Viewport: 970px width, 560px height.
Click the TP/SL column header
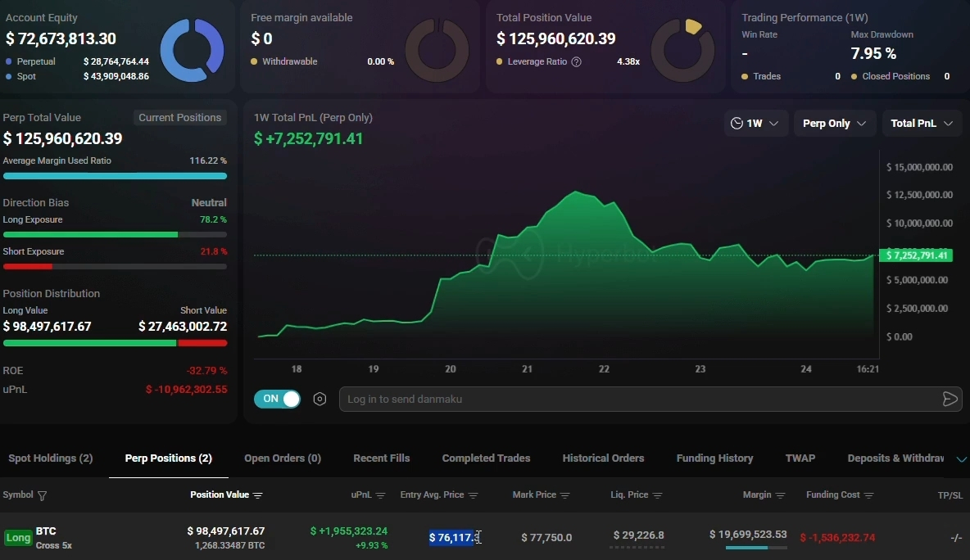click(x=950, y=495)
